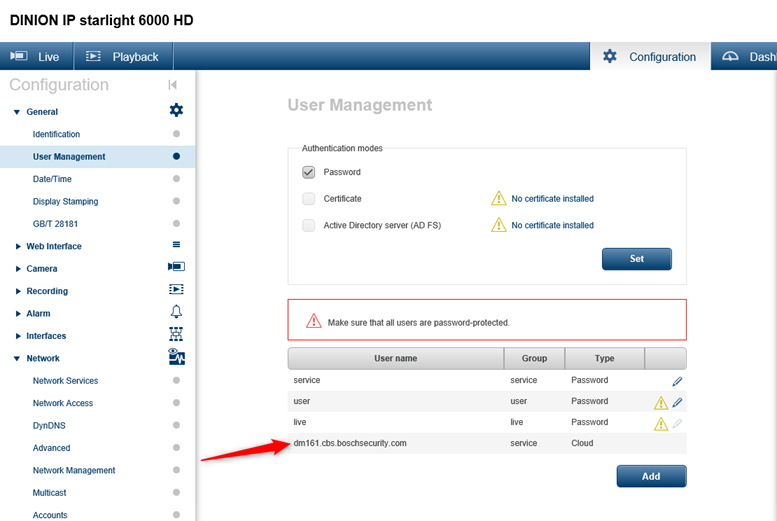777x521 pixels.
Task: Click status dot next to Network Services
Action: coord(176,380)
